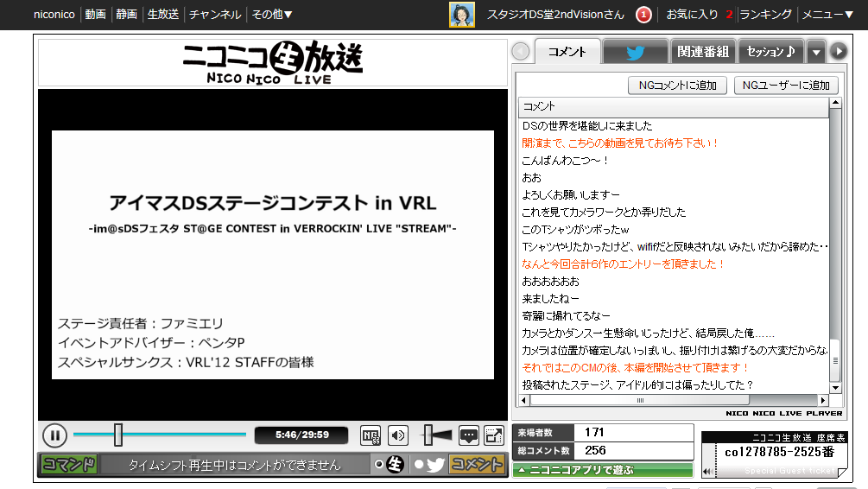This screenshot has width=868, height=489.
Task: Go to 静画 in the top navigation
Action: click(126, 15)
